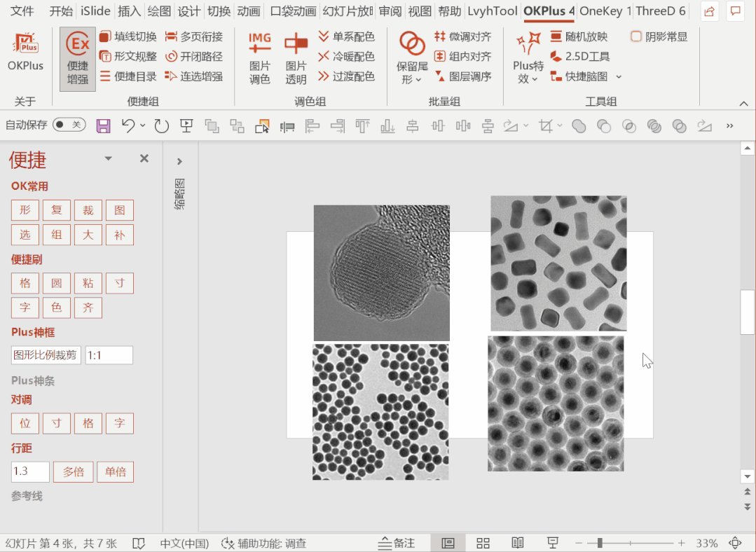Open the 便捷 pane options dropdown
Screen dimensions: 756x552
108,158
